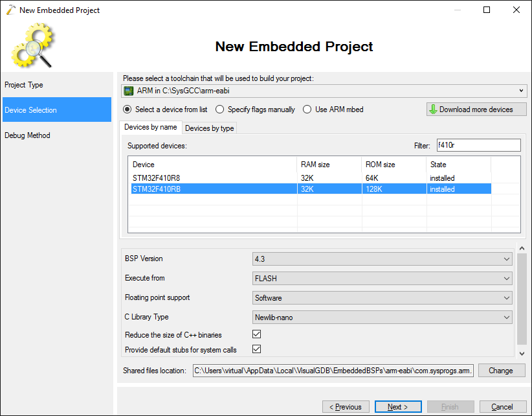Select the Device Selection step
This screenshot has width=532, height=416.
click(x=57, y=110)
